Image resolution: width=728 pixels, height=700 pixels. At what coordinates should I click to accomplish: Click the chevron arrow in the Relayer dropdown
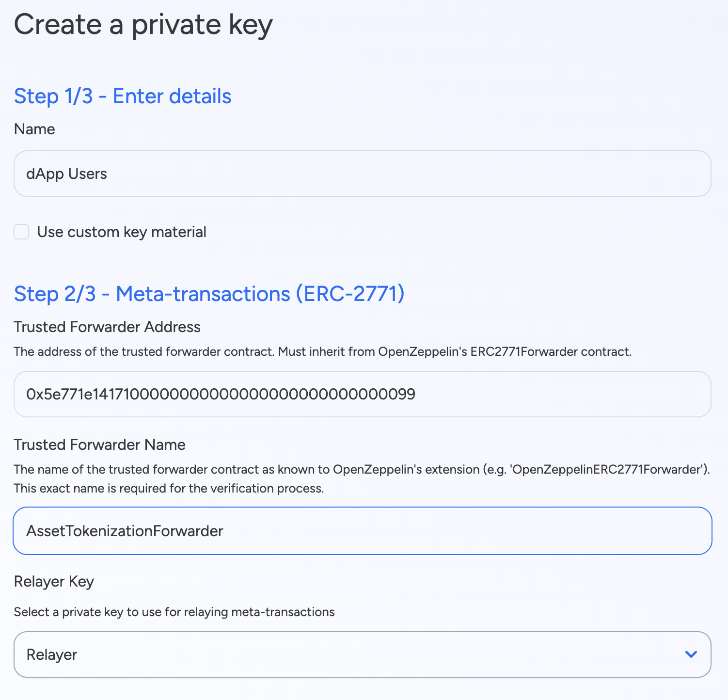coord(691,654)
